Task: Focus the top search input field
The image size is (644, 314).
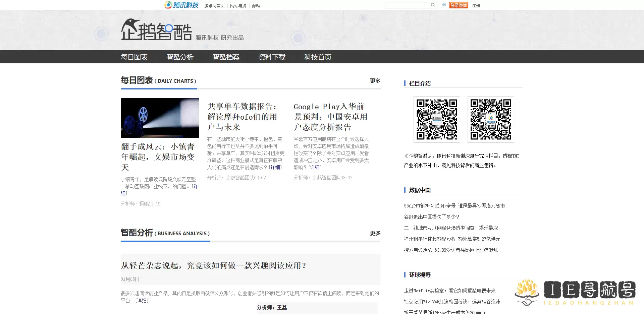Action: 408,5
